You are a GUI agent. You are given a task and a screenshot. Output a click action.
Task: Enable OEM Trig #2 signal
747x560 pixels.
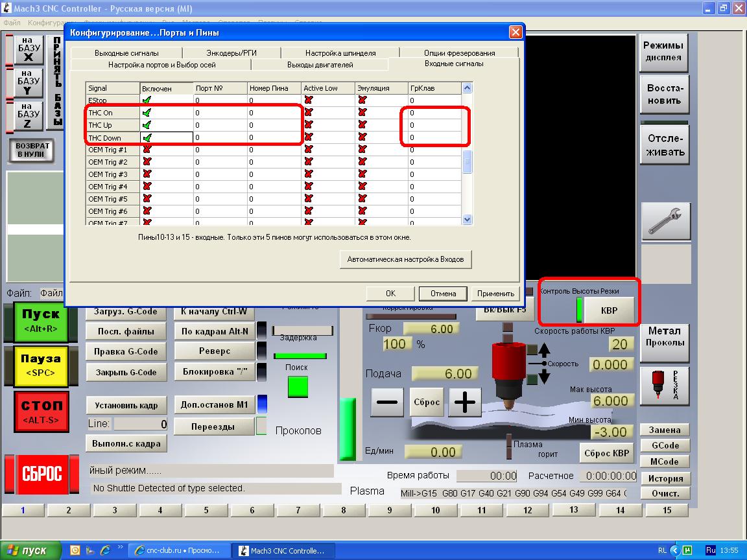147,162
